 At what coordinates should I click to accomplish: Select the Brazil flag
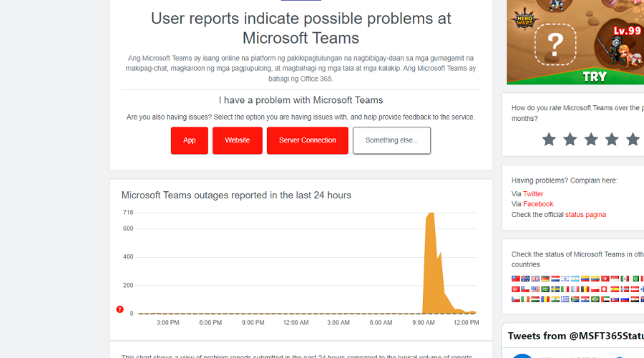[595, 299]
